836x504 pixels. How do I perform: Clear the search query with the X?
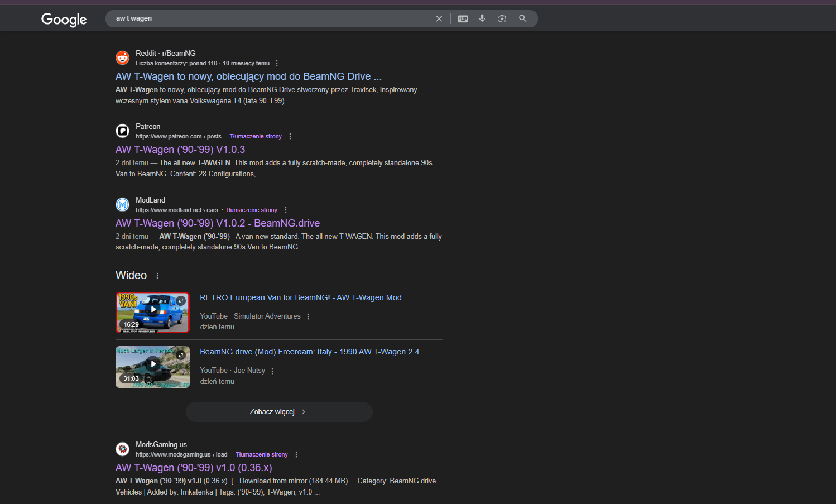pos(439,18)
